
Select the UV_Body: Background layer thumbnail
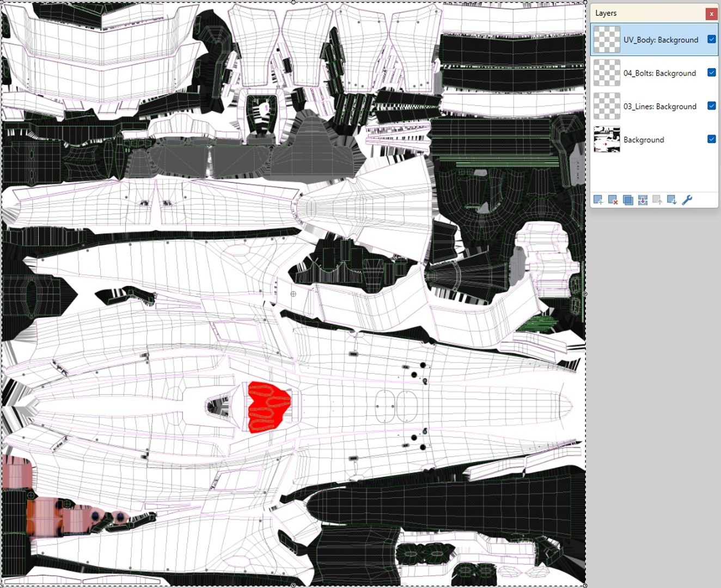pyautogui.click(x=607, y=40)
